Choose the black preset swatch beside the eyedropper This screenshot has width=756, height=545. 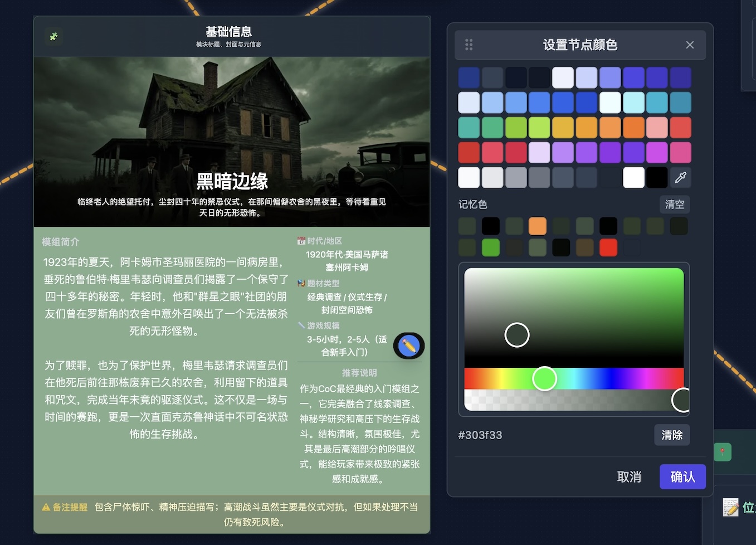[657, 178]
